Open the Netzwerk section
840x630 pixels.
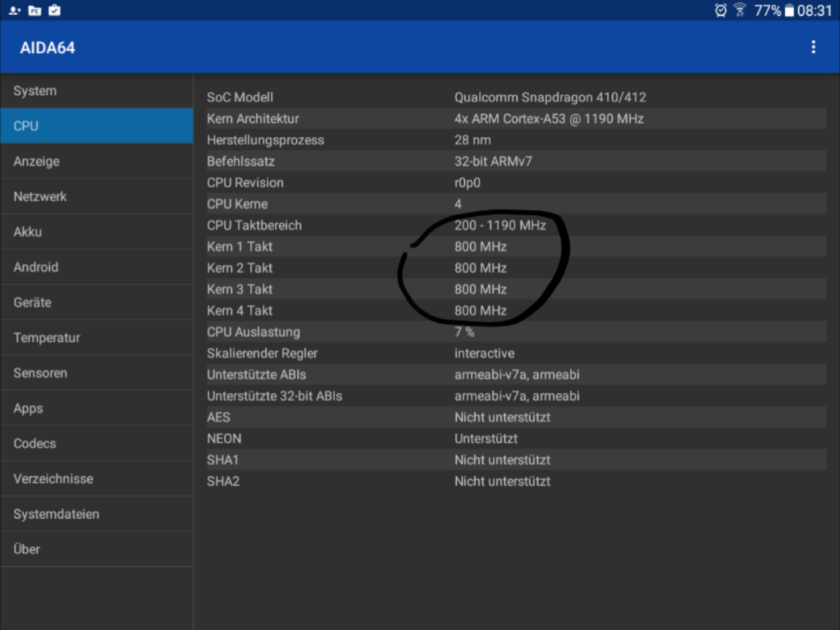[97, 197]
